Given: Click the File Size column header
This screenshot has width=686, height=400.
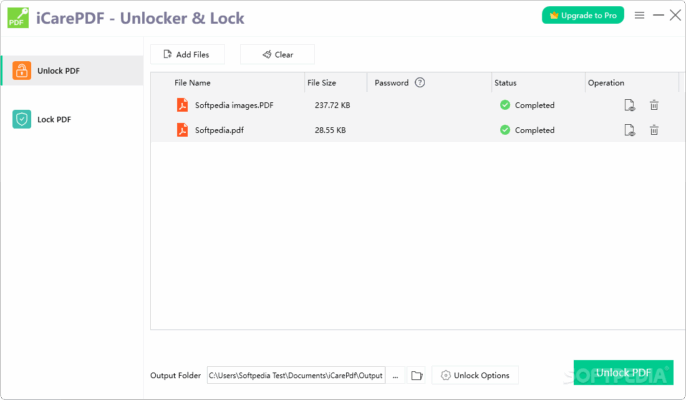Looking at the screenshot, I should (x=322, y=83).
